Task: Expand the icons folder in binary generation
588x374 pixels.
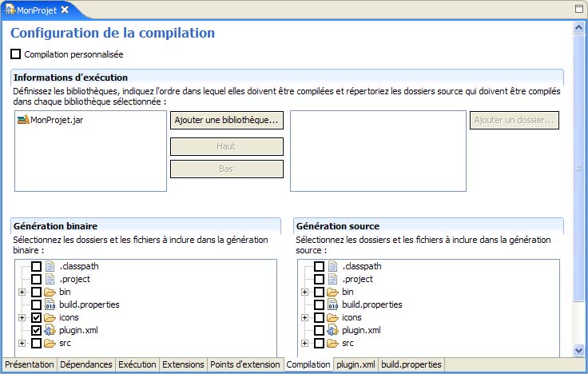Action: click(22, 317)
